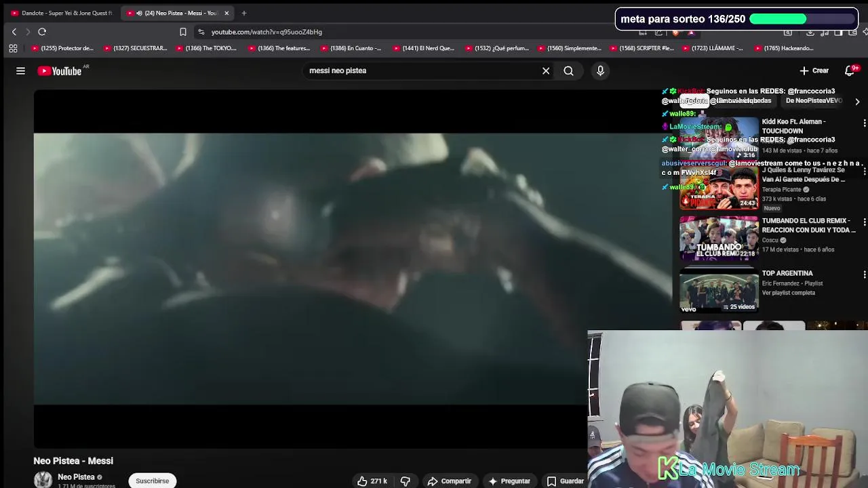The height and width of the screenshot is (488, 868).
Task: Open options menu for TUMBANDO EL CLUB REMIX
Action: pos(864,222)
